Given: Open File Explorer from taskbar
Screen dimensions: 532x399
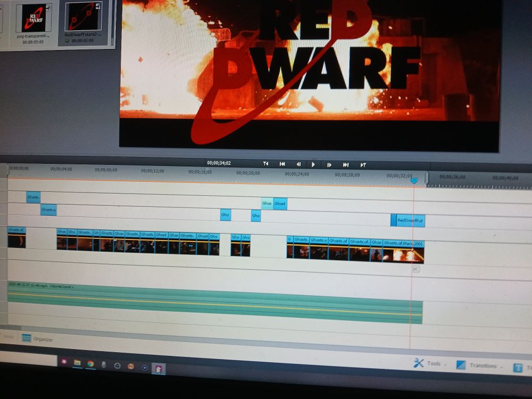Looking at the screenshot, I should pos(77,363).
